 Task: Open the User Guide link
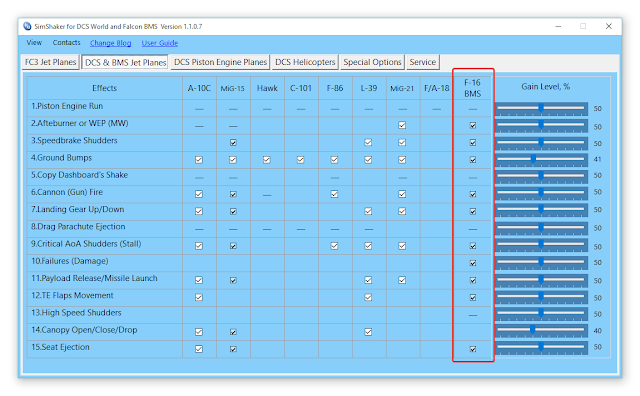(160, 43)
